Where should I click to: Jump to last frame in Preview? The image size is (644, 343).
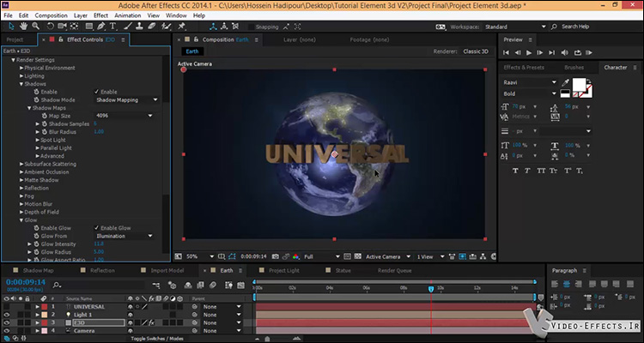(x=551, y=52)
